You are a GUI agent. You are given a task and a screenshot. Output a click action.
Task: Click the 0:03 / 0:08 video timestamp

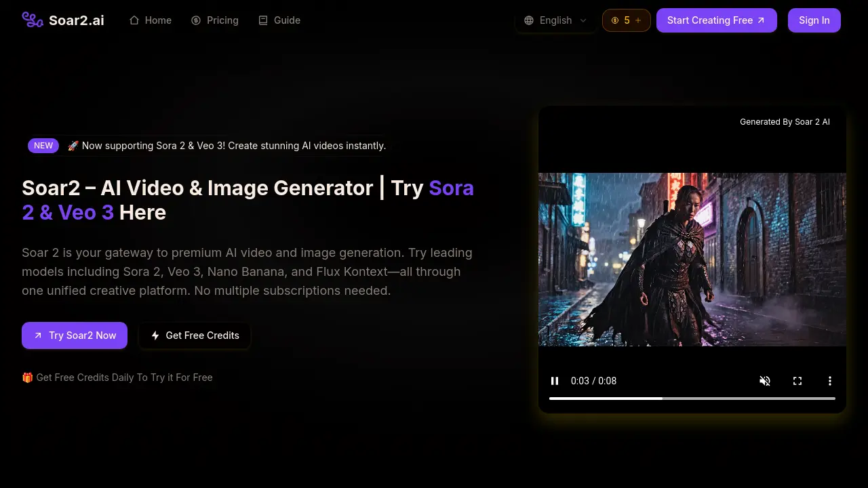point(594,381)
